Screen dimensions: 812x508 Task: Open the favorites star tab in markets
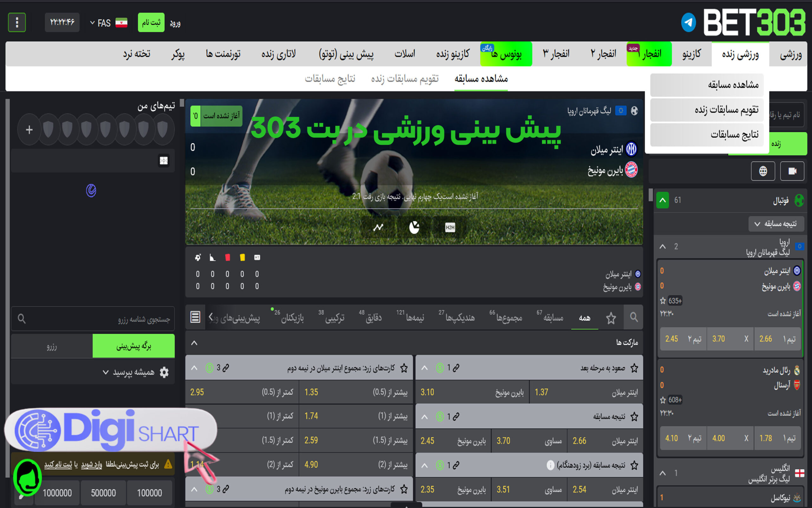pyautogui.click(x=611, y=318)
